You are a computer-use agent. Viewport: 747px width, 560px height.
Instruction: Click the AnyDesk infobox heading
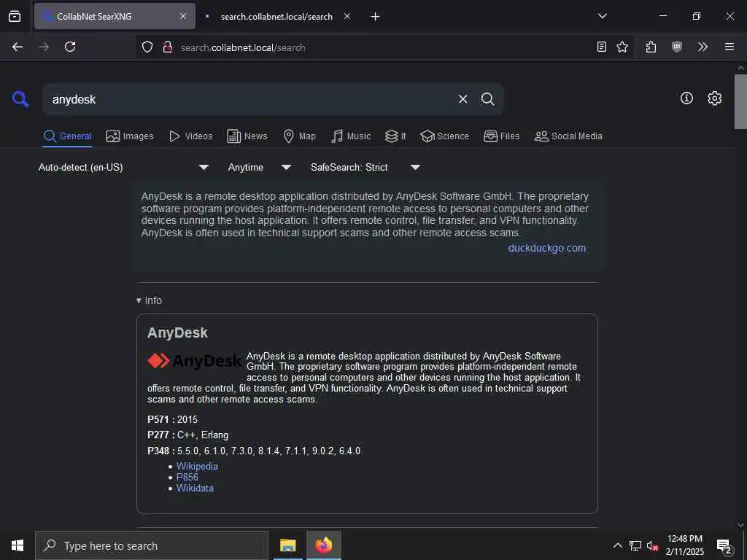tap(177, 332)
